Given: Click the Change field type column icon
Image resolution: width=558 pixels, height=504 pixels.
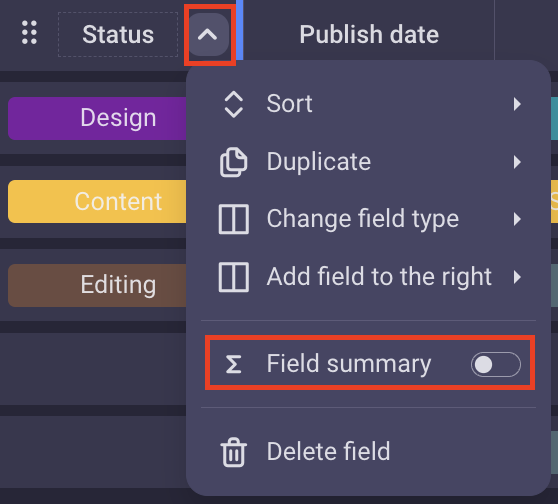Looking at the screenshot, I should tap(233, 219).
